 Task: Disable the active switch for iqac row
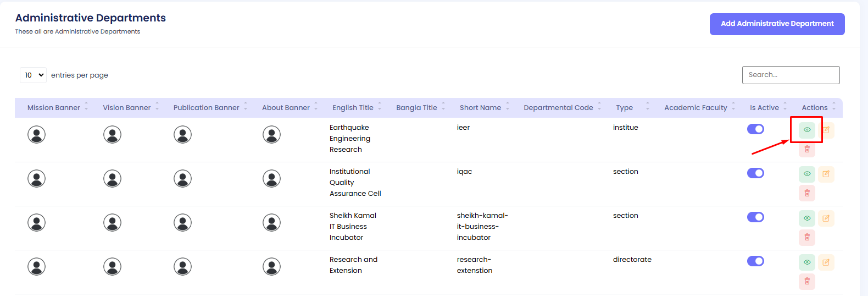pos(755,173)
